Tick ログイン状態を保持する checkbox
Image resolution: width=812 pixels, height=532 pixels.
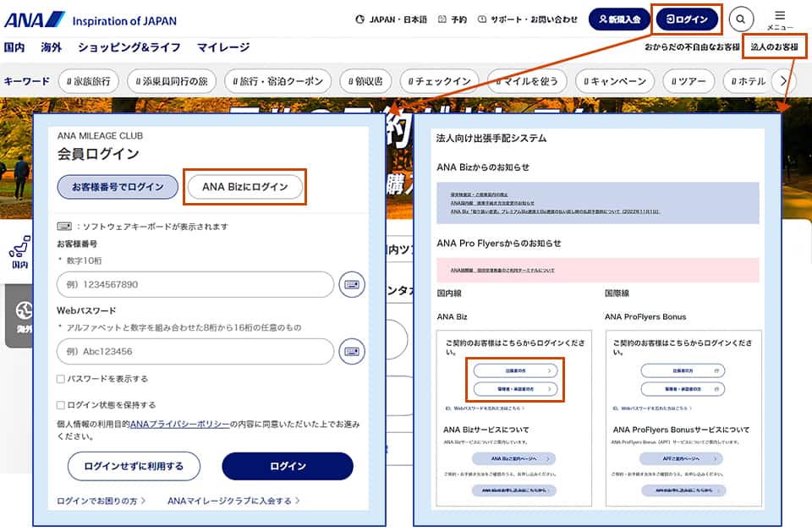pos(61,405)
